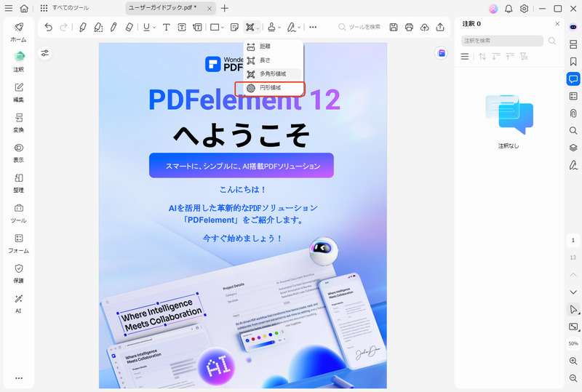The height and width of the screenshot is (392, 582).
Task: Open the 変換 section in left sidebar
Action: (19, 122)
